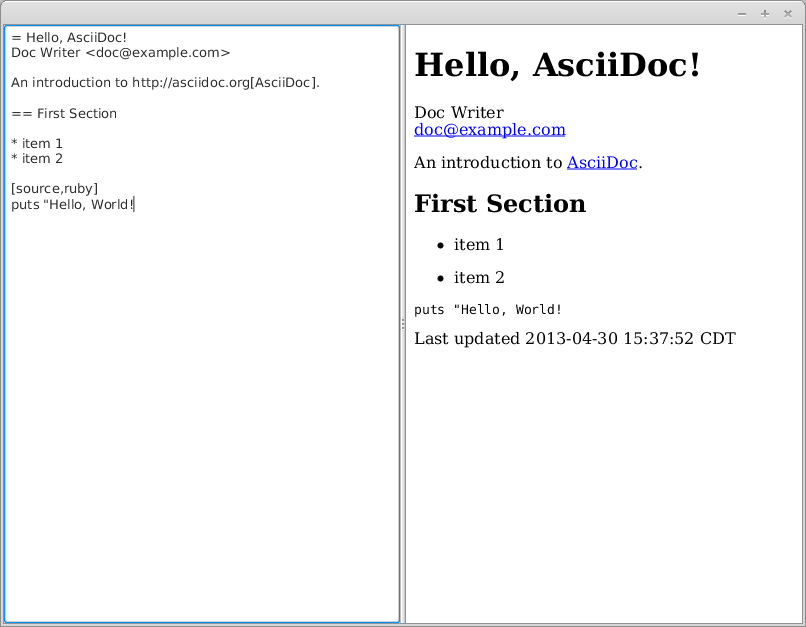Image resolution: width=806 pixels, height=627 pixels.
Task: Click the 'Doc Writer' author name in preview
Action: pos(459,112)
